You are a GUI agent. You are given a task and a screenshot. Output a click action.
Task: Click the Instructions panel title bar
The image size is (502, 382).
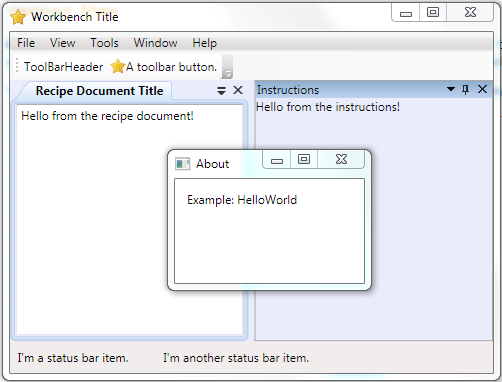click(374, 89)
